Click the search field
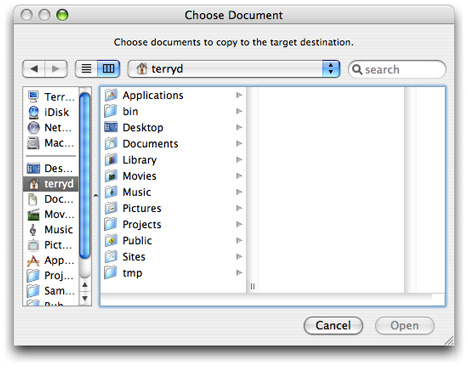The width and height of the screenshot is (468, 368). [397, 69]
